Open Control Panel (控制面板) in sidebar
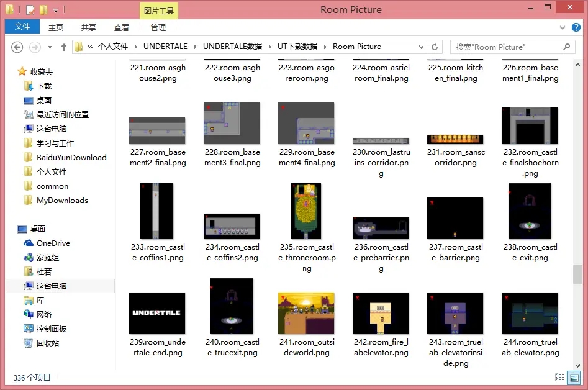 point(51,329)
